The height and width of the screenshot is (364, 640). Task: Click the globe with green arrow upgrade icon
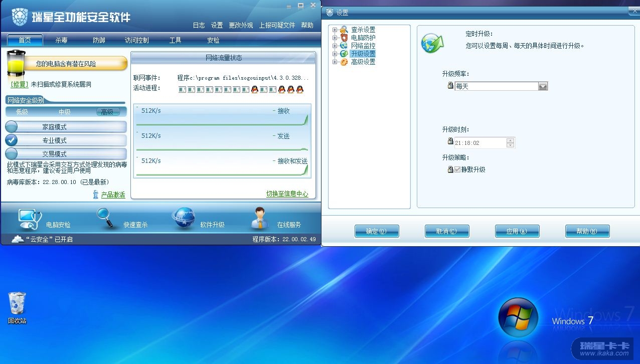(432, 43)
